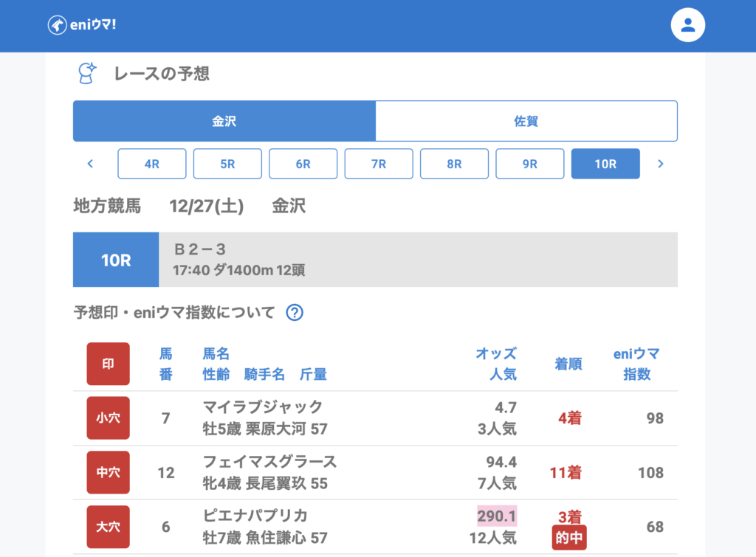Click the 中穴 prediction mark badge
Viewport: 756px width, 557px height.
tap(108, 472)
